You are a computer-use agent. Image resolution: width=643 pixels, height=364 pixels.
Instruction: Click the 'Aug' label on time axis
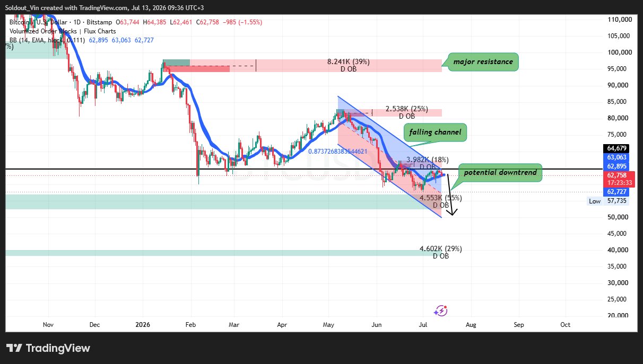coord(470,325)
